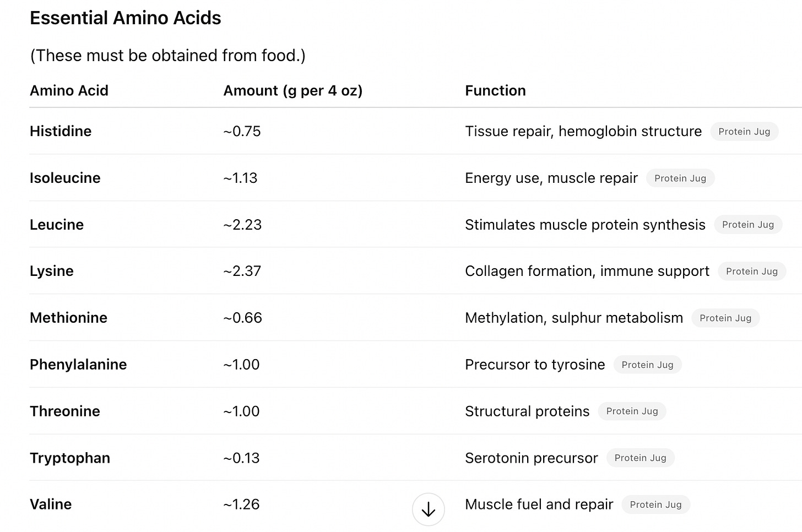
Task: Open the Protein Jug source beside Isoleucine function
Action: pos(680,178)
